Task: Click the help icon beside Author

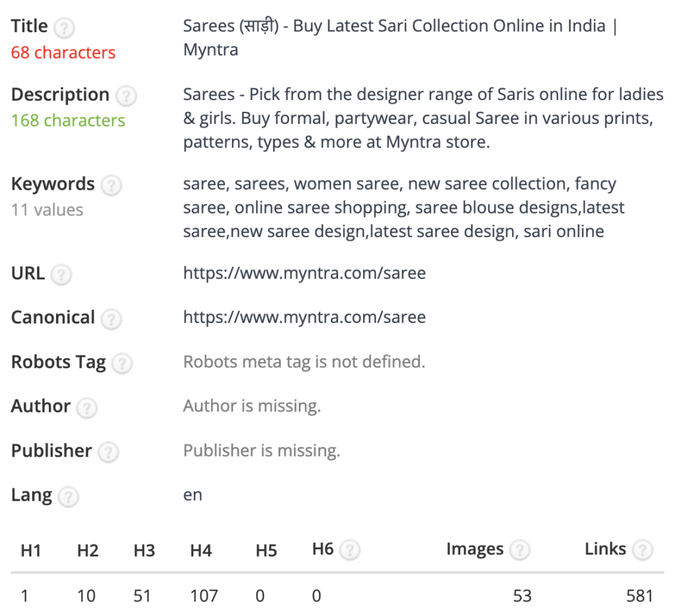Action: [x=87, y=408]
